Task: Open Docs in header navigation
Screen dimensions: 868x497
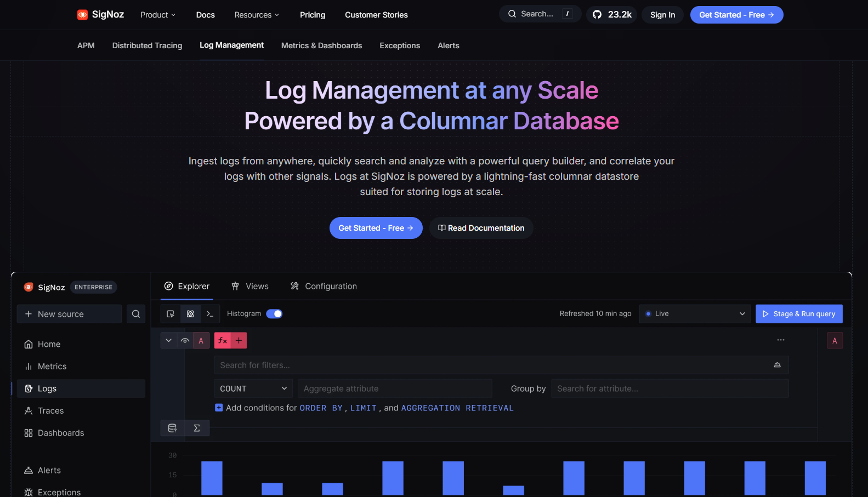Action: pyautogui.click(x=206, y=15)
